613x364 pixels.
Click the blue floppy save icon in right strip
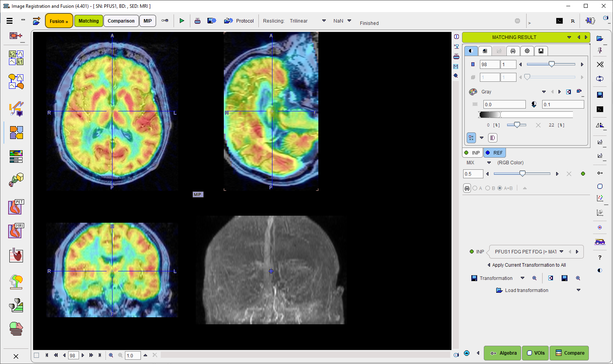click(600, 95)
